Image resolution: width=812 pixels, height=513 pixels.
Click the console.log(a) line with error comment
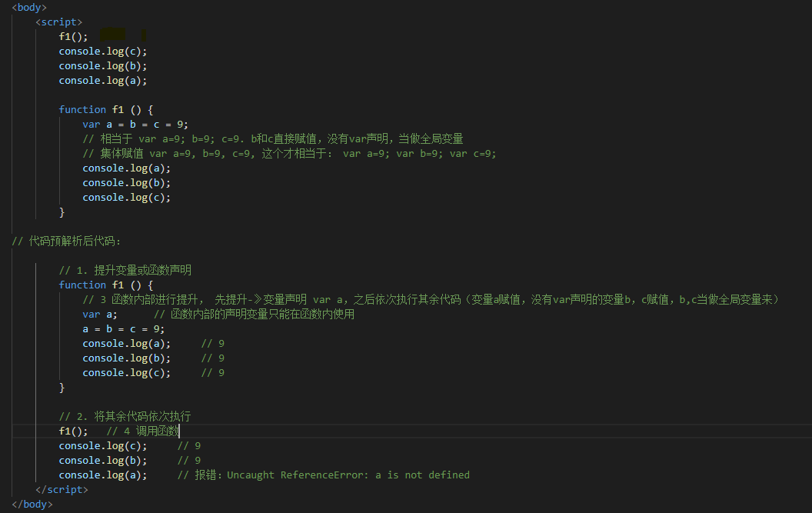(x=102, y=475)
